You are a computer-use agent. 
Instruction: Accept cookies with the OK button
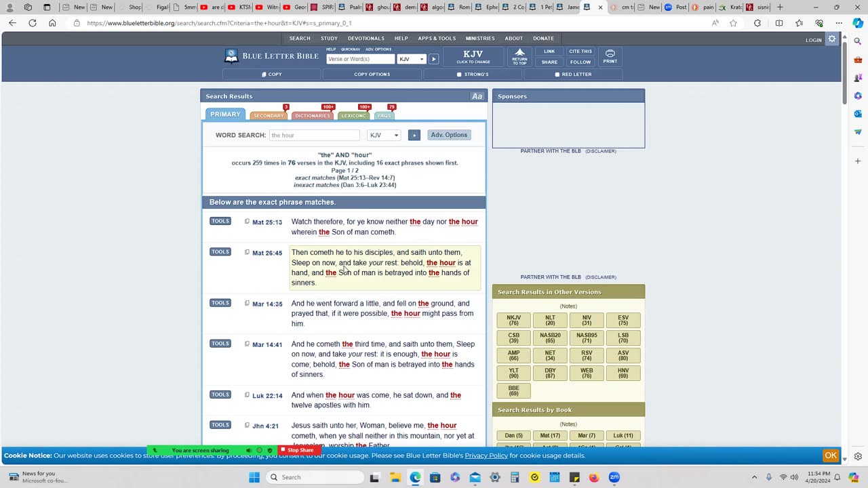coord(831,455)
